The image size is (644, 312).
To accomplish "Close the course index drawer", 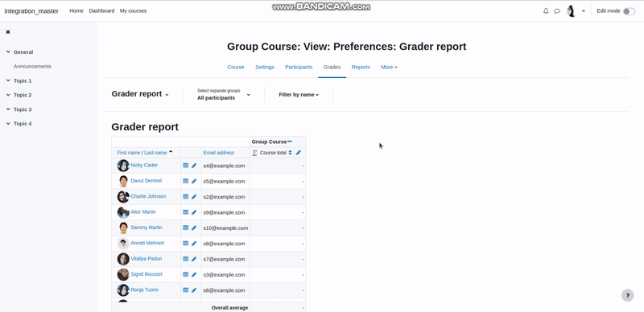I will point(8,32).
